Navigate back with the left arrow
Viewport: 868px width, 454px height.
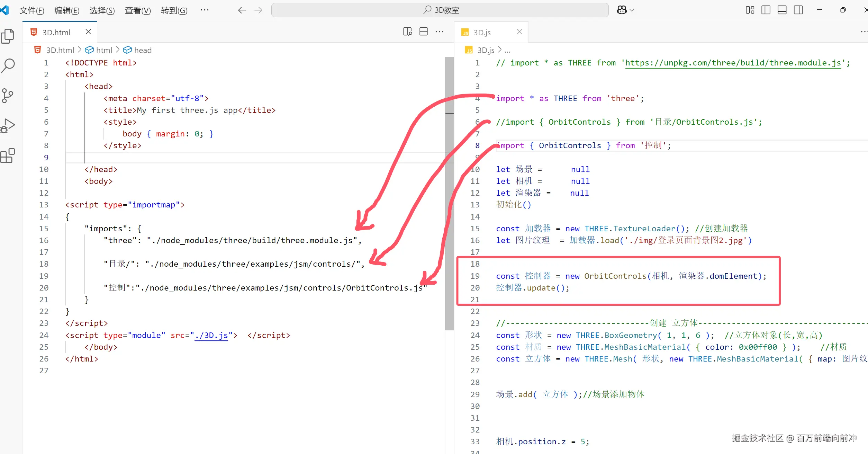click(242, 10)
